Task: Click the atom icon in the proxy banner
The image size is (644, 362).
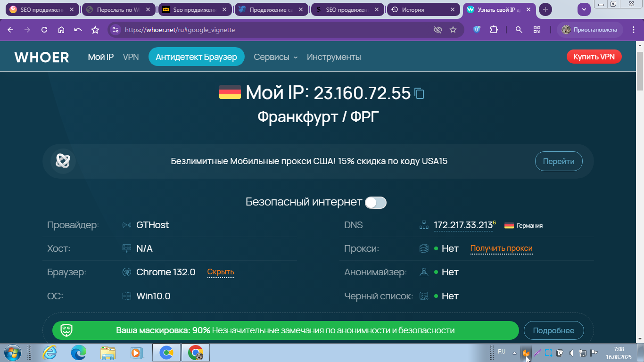Action: point(63,161)
